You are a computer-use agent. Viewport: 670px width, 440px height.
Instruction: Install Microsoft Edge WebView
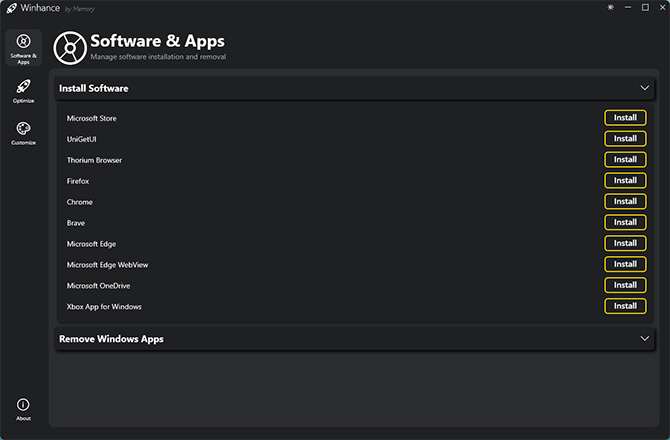coord(625,264)
